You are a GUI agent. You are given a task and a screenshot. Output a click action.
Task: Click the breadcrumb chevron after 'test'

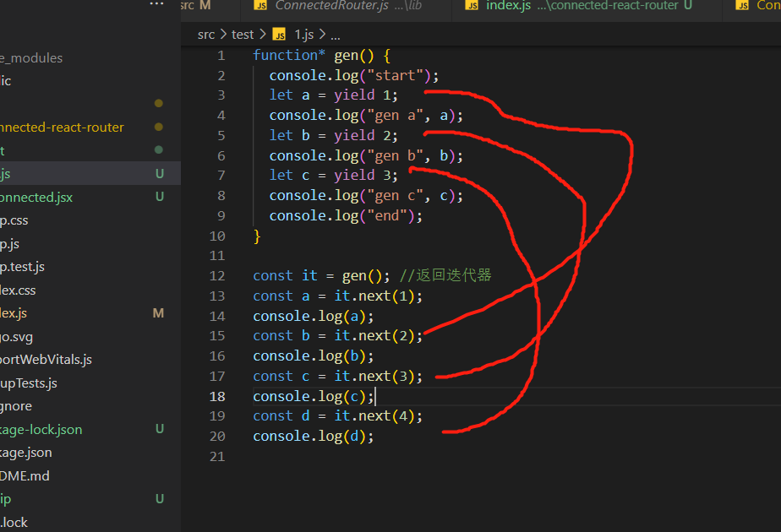(x=263, y=35)
